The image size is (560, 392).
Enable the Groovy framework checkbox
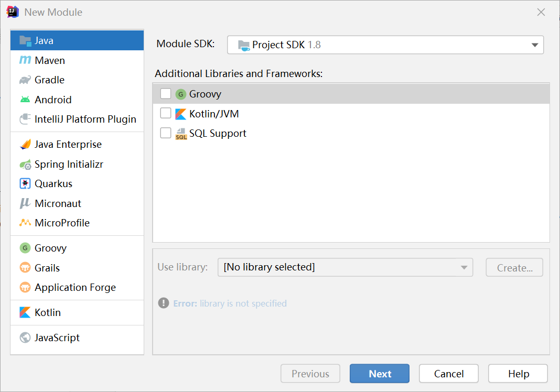click(x=166, y=94)
